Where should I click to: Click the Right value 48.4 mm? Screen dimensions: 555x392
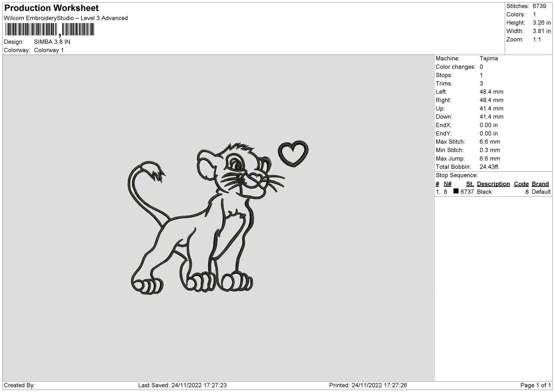click(492, 100)
